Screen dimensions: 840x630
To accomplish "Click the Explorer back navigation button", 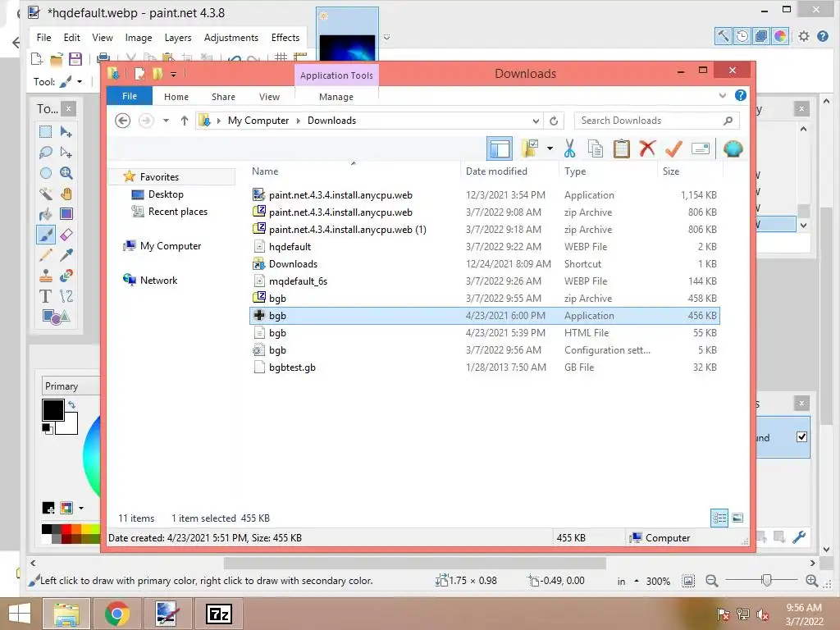I will tap(123, 121).
